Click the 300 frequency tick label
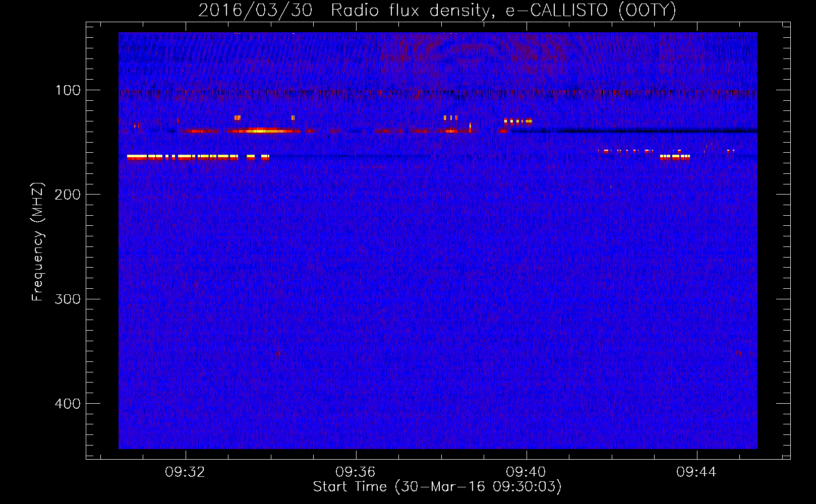This screenshot has width=816, height=504. point(68,299)
